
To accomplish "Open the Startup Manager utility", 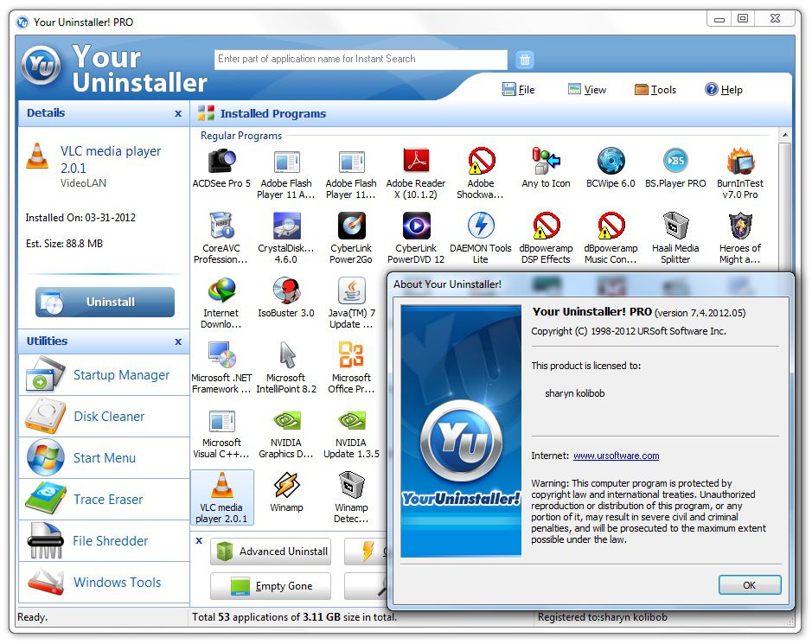I will [x=103, y=374].
